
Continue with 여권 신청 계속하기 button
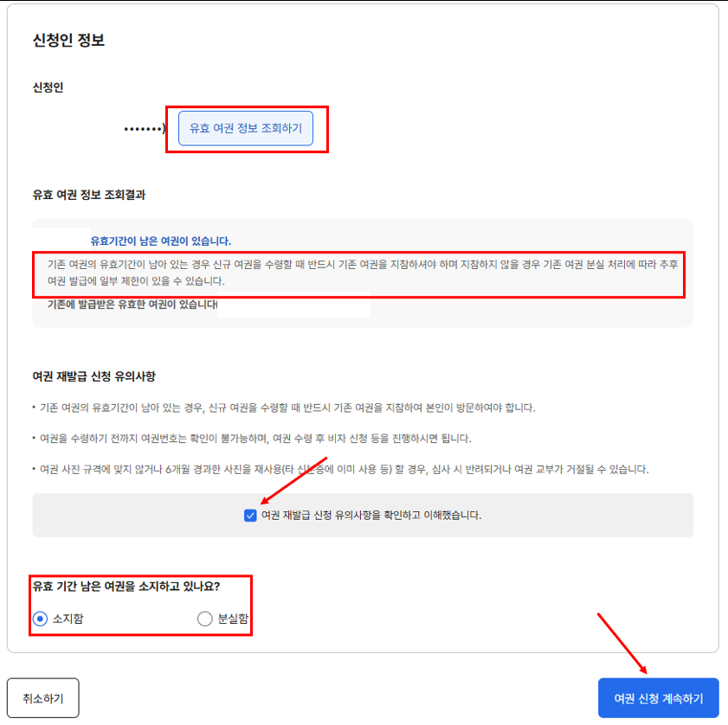click(659, 698)
